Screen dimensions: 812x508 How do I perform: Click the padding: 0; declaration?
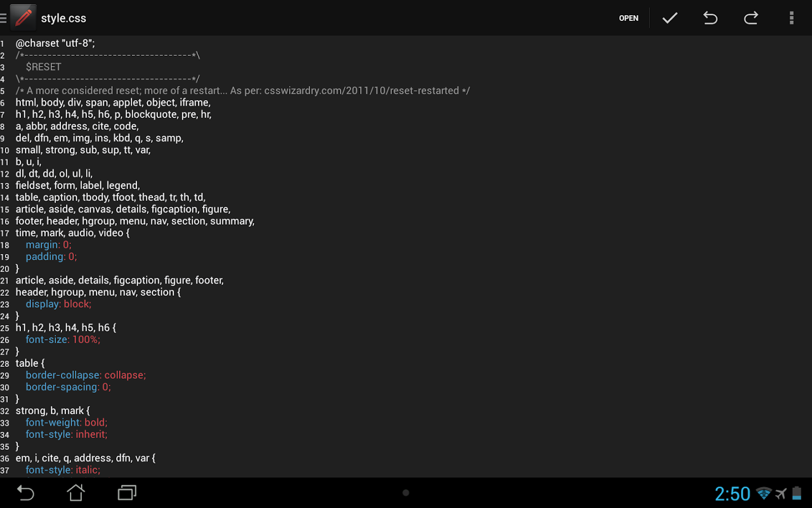click(x=51, y=256)
